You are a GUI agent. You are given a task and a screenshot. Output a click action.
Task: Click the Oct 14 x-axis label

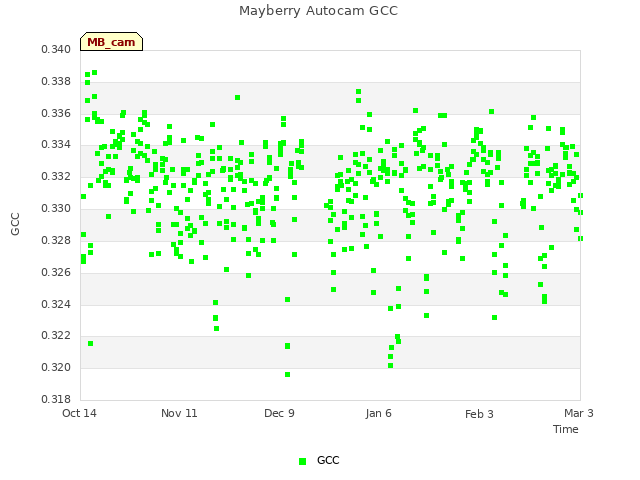point(79,413)
